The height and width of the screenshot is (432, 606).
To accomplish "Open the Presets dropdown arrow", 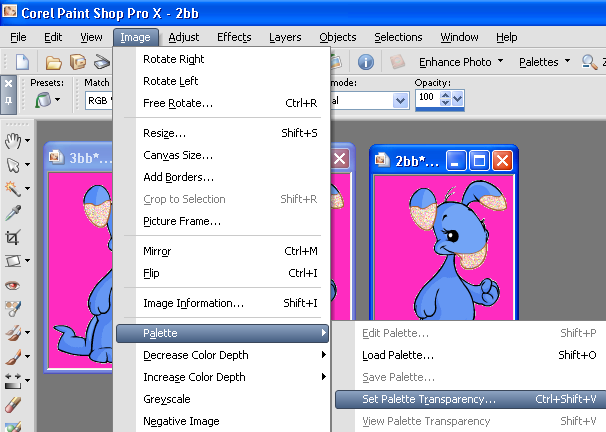I will pos(58,100).
